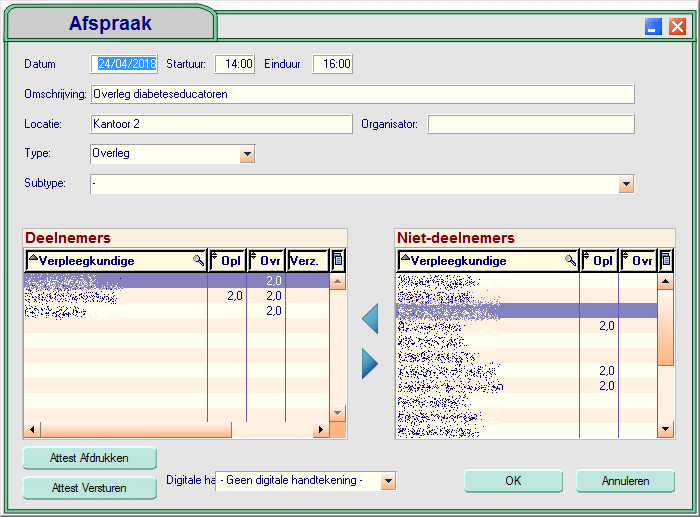The width and height of the screenshot is (700, 517).
Task: Click into the Omschrijving text field
Action: [362, 94]
